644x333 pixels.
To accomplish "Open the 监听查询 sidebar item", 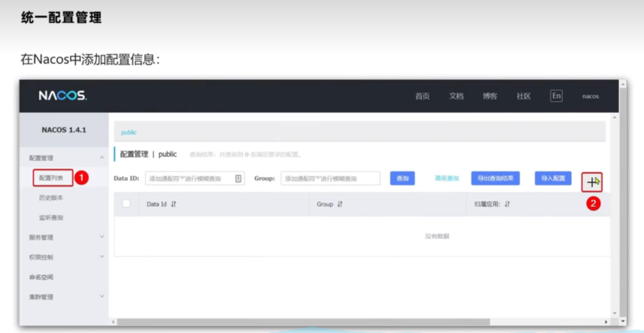I will [x=52, y=218].
